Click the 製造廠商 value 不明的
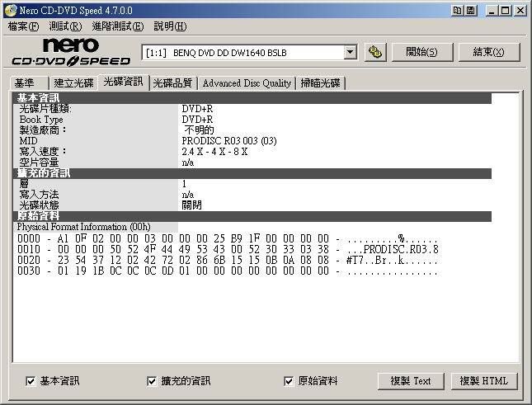This screenshot has height=405, width=532. pyautogui.click(x=200, y=130)
